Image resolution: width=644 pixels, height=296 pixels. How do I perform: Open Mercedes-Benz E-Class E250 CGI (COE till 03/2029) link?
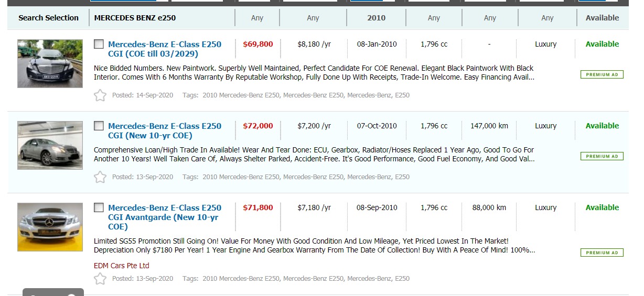[x=164, y=49]
